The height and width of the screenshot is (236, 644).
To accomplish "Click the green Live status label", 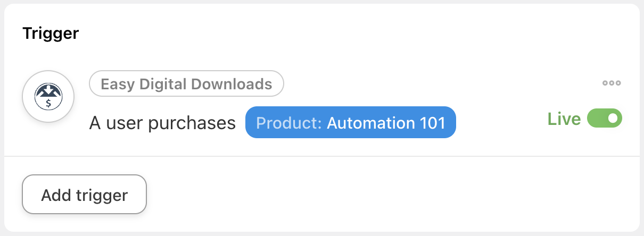I will point(564,119).
